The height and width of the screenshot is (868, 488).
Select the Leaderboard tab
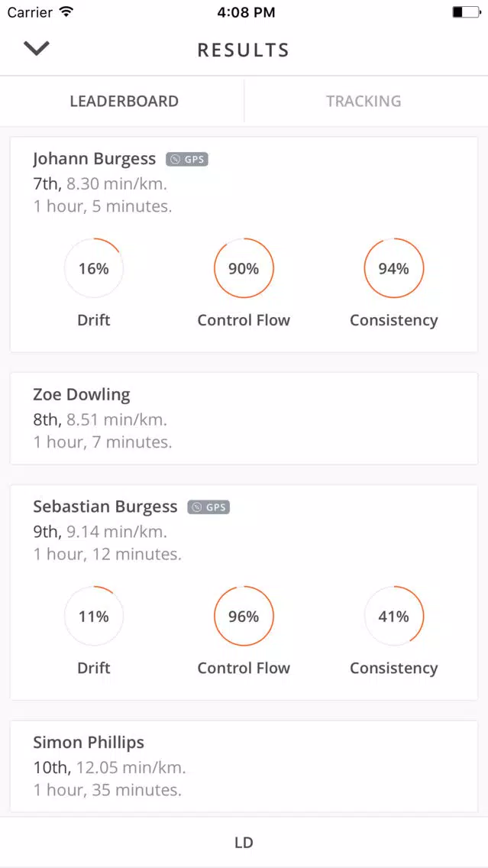coord(124,102)
